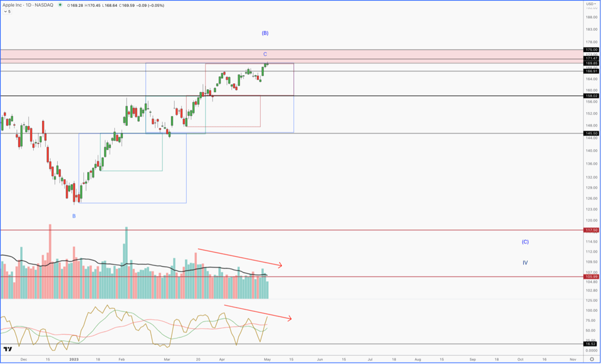Click the 0.0000 oscillator axis tick
The width and height of the screenshot is (601, 364).
pyautogui.click(x=591, y=351)
